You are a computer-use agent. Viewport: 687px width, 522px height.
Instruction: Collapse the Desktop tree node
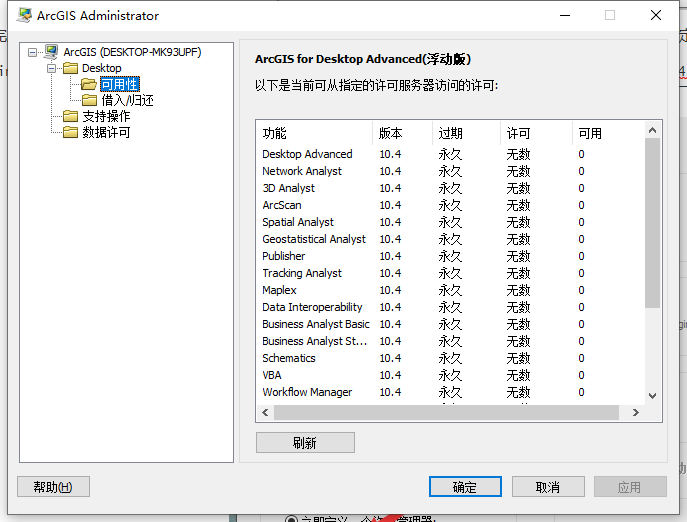51,68
